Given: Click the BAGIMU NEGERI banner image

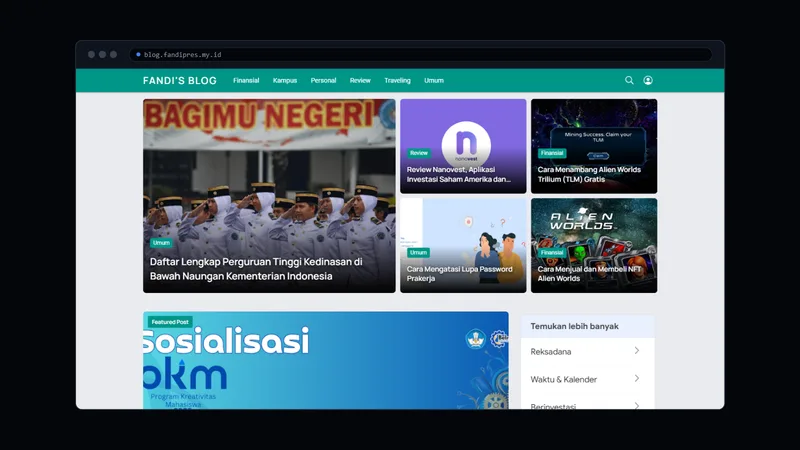Looking at the screenshot, I should [269, 196].
